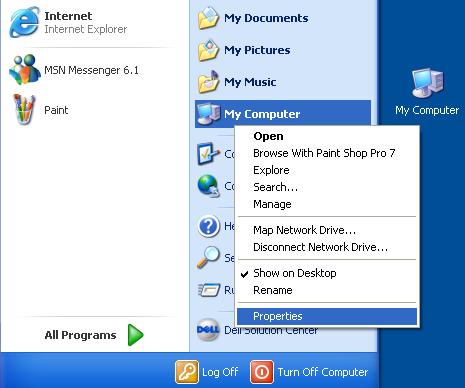Select the My Computer desktop icon
465x388 pixels.
(x=427, y=83)
